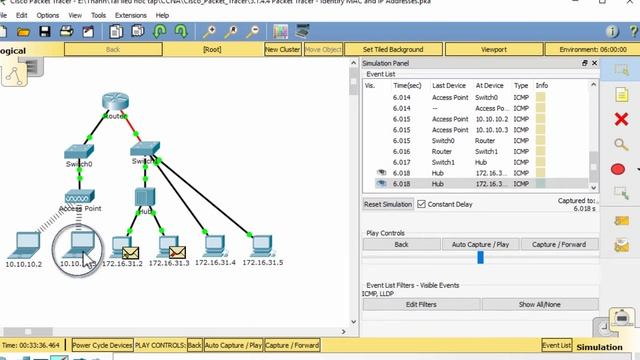The width and height of the screenshot is (640, 360).
Task: Click the Viewport button
Action: click(x=494, y=49)
